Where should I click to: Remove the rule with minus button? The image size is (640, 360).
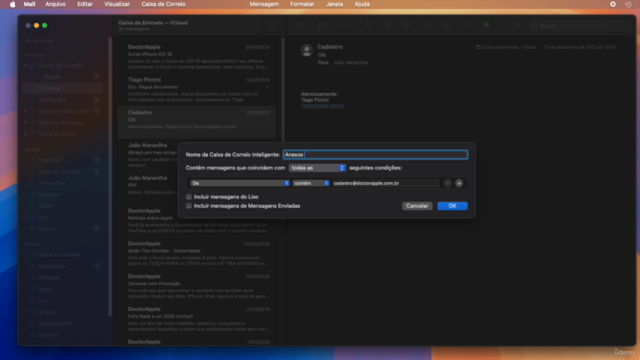(447, 183)
